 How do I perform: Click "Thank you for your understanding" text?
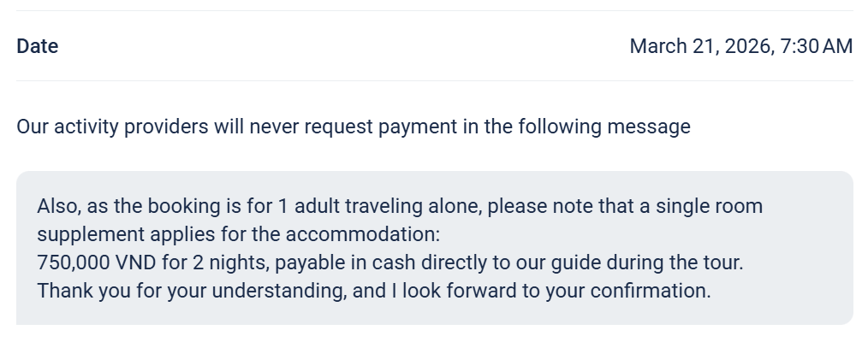pyautogui.click(x=189, y=291)
